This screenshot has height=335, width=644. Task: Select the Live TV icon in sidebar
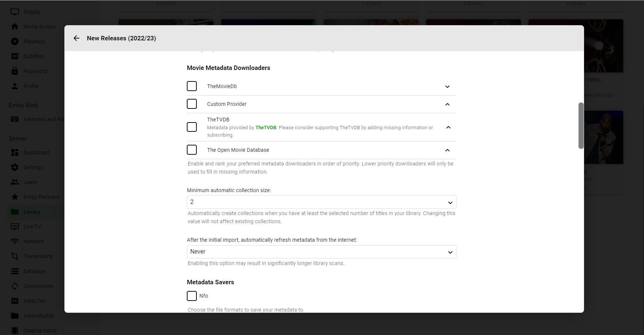15,227
